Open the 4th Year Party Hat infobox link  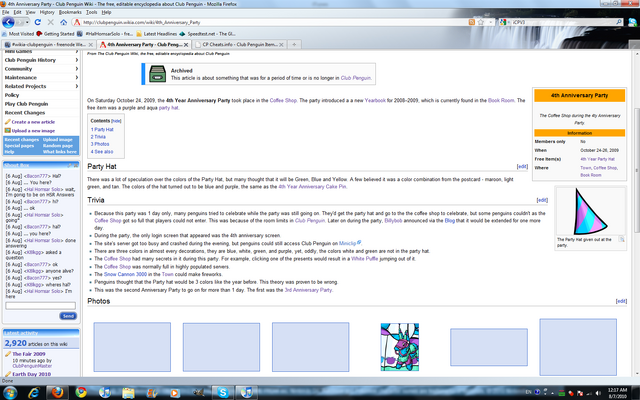click(597, 159)
